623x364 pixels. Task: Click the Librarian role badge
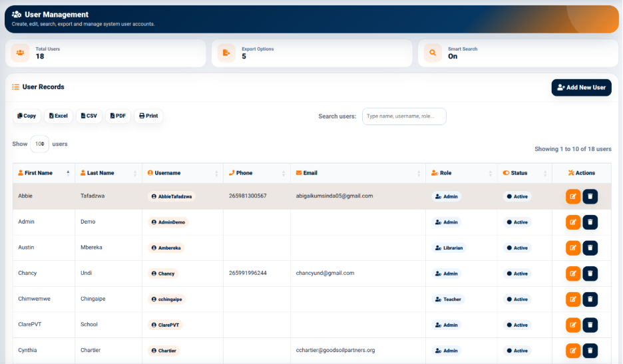[449, 248]
